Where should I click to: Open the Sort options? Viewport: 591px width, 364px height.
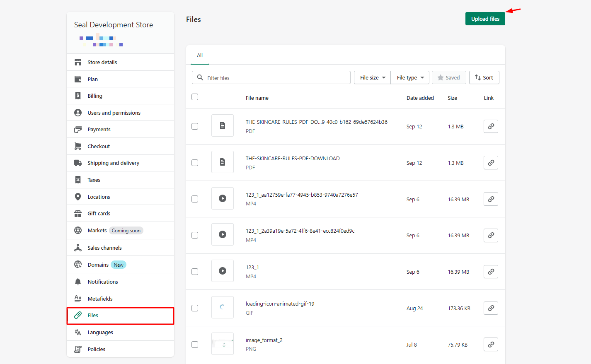[484, 77]
